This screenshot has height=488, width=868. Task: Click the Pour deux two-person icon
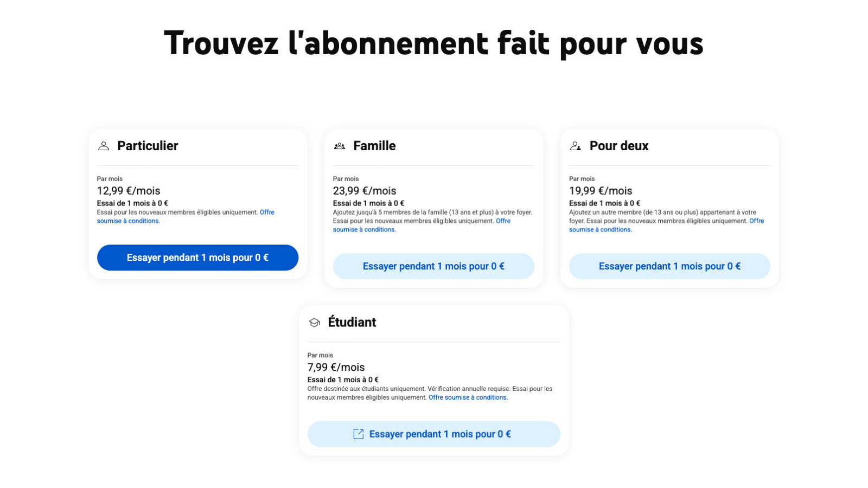pos(576,146)
